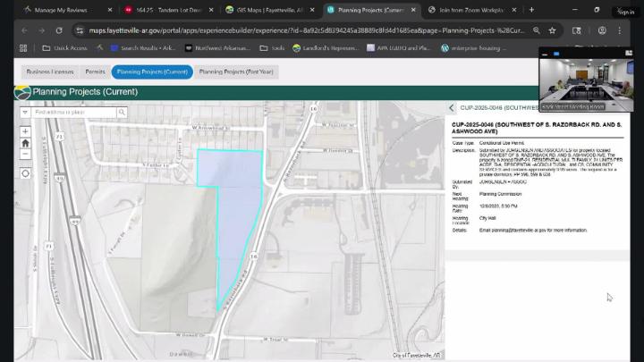The image size is (644, 362).
Task: Click the find my location button
Action: tap(25, 173)
